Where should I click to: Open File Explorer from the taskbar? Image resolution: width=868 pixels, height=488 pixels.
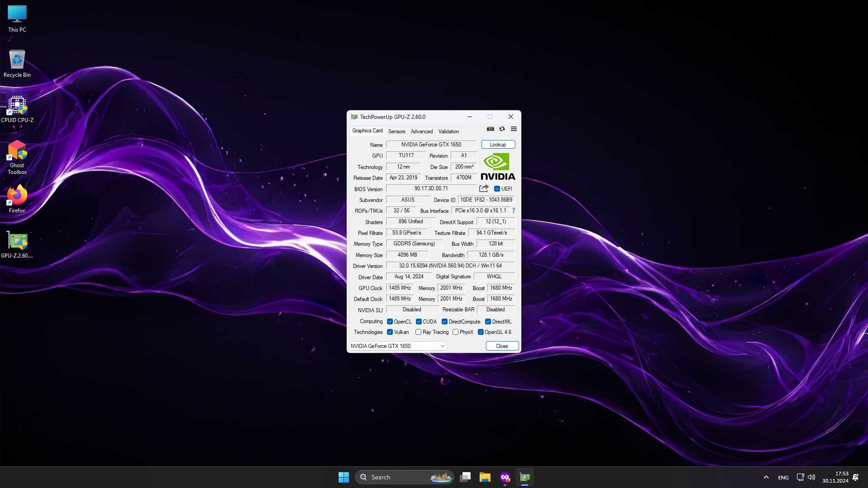(x=485, y=477)
